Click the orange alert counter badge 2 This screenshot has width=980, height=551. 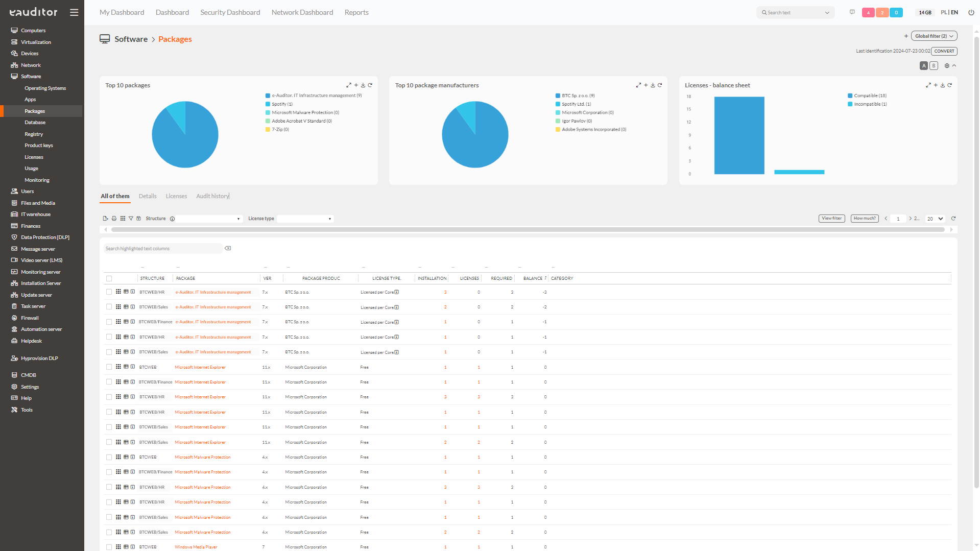point(882,13)
